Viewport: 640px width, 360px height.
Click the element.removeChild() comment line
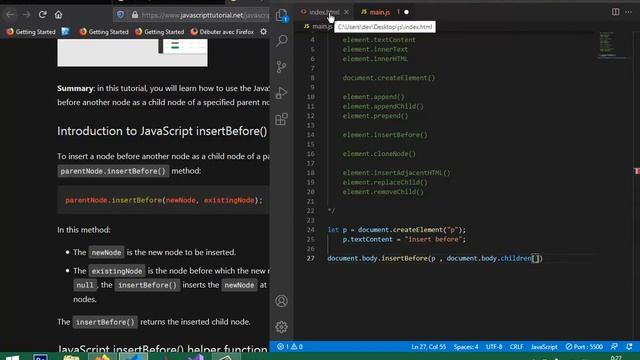(x=383, y=192)
